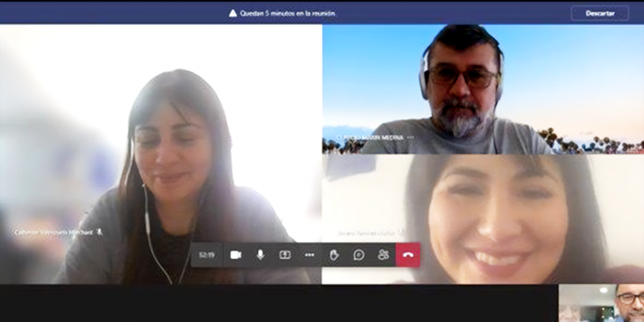Screen dimensions: 644x322
Task: Turn off the camera in meeting toolbar
Action: point(236,255)
